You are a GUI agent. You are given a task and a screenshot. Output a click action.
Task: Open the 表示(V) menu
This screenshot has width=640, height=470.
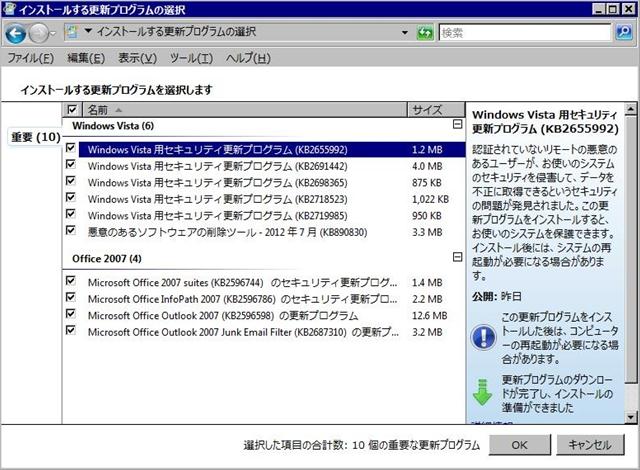[138, 58]
